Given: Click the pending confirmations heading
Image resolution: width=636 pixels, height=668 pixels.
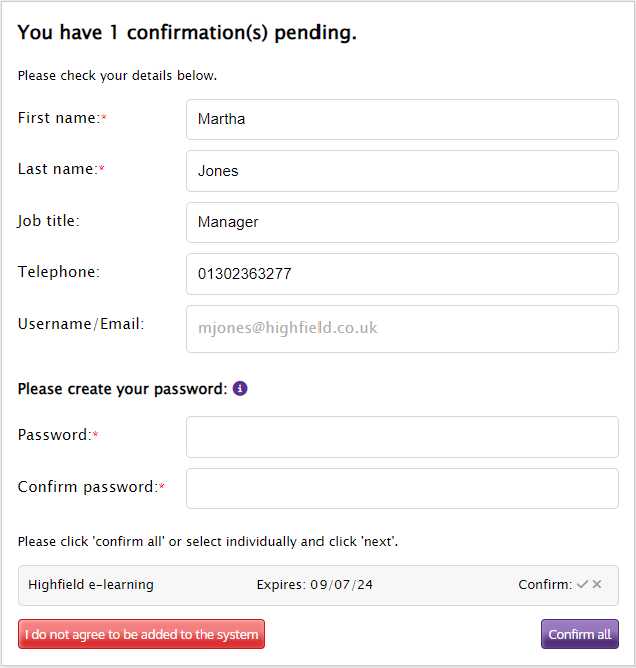Looking at the screenshot, I should pos(187,33).
